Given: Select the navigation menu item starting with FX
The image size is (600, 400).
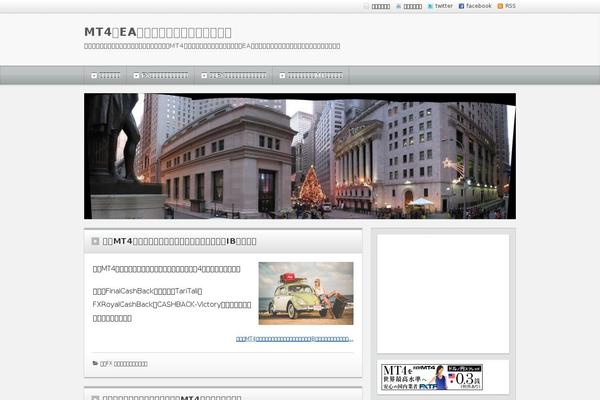Looking at the screenshot, I should 161,75.
